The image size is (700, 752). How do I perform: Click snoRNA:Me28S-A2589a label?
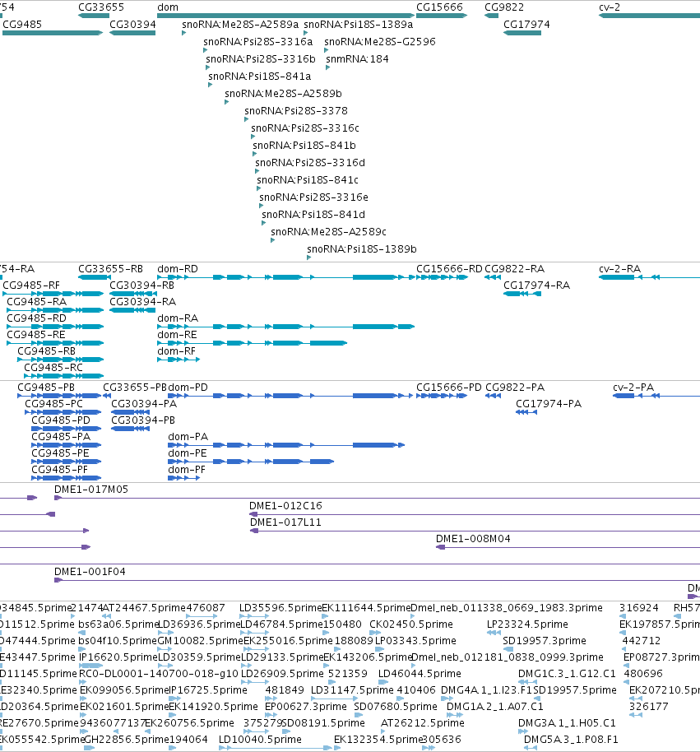tap(240, 25)
